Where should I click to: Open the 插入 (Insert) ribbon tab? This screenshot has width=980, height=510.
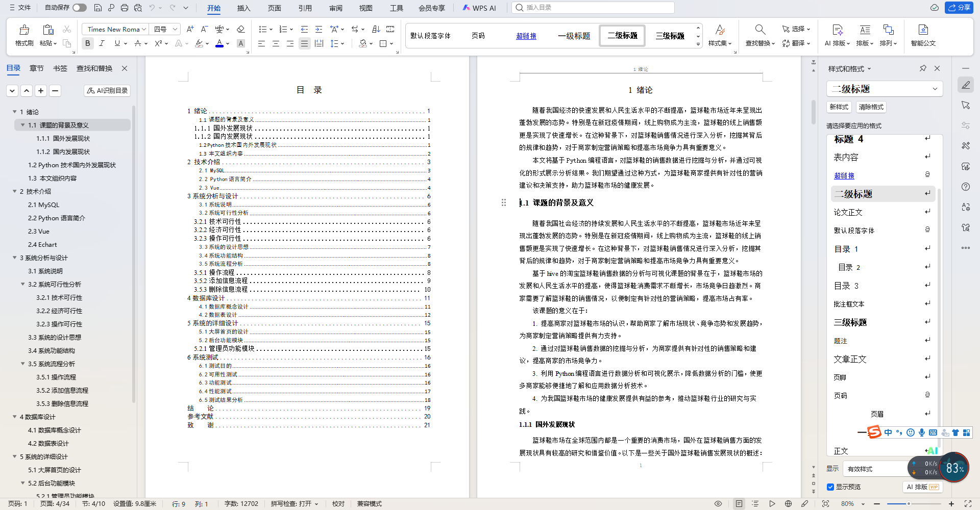(244, 8)
